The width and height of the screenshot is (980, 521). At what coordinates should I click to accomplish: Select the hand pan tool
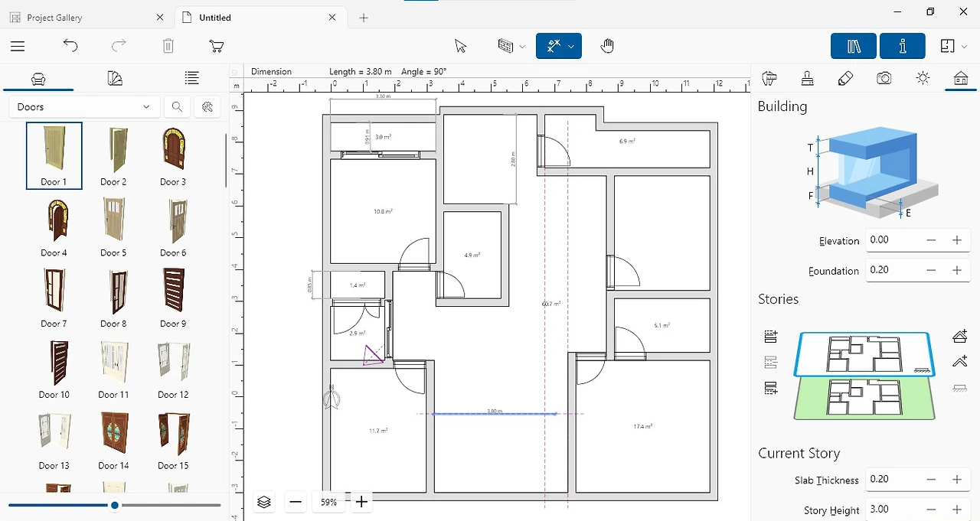(607, 46)
